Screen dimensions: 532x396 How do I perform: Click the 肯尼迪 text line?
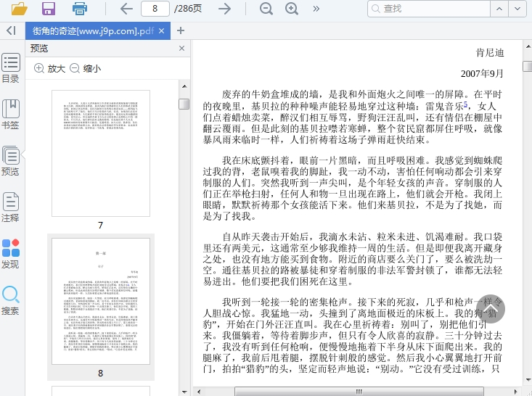tap(490, 53)
